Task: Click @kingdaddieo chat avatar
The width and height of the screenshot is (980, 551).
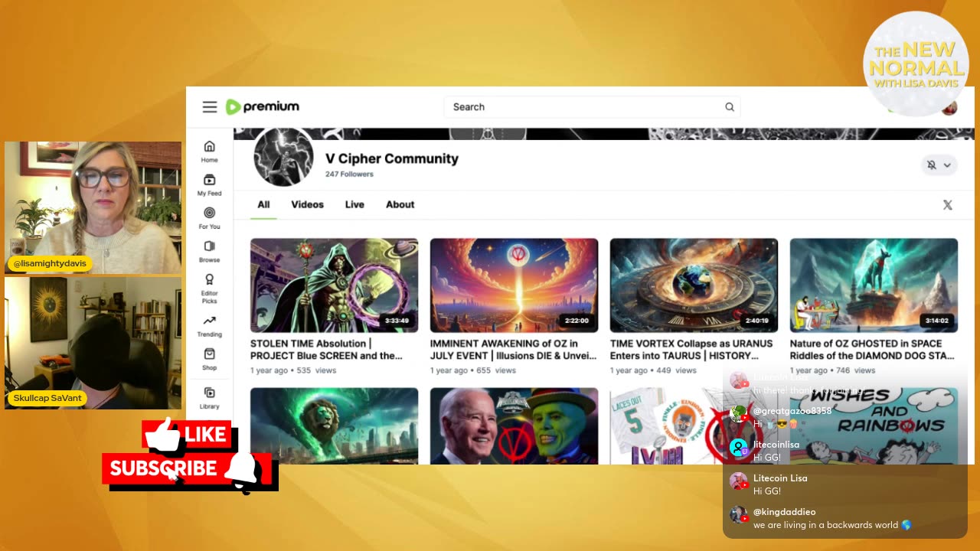Action: point(739,516)
